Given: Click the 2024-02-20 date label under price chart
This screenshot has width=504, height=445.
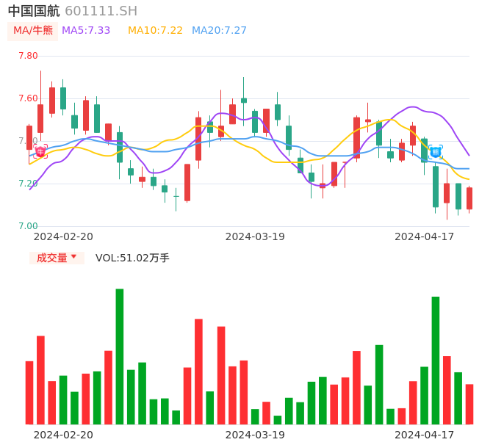Looking at the screenshot, I should pos(63,236).
